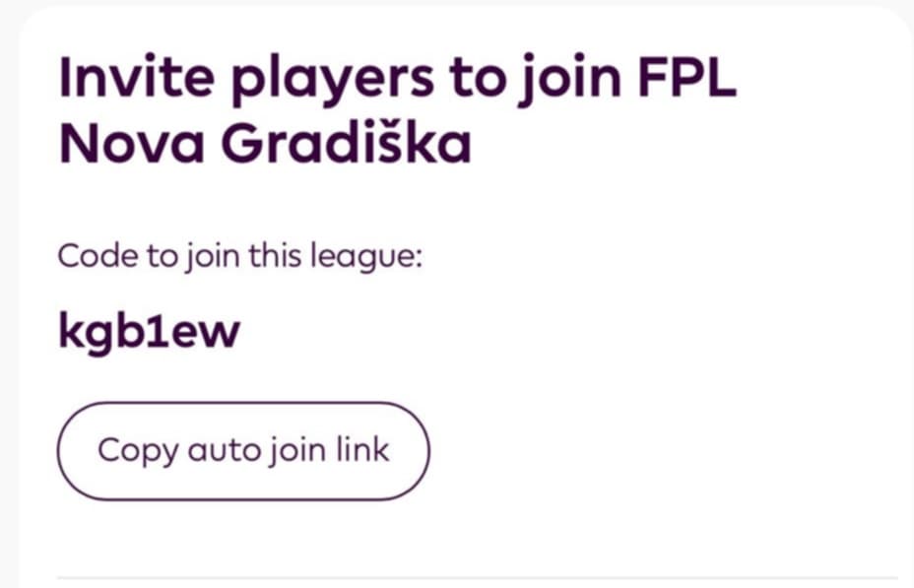914x588 pixels.
Task: Click the 'Nova Gradiška' league name
Action: [265, 142]
